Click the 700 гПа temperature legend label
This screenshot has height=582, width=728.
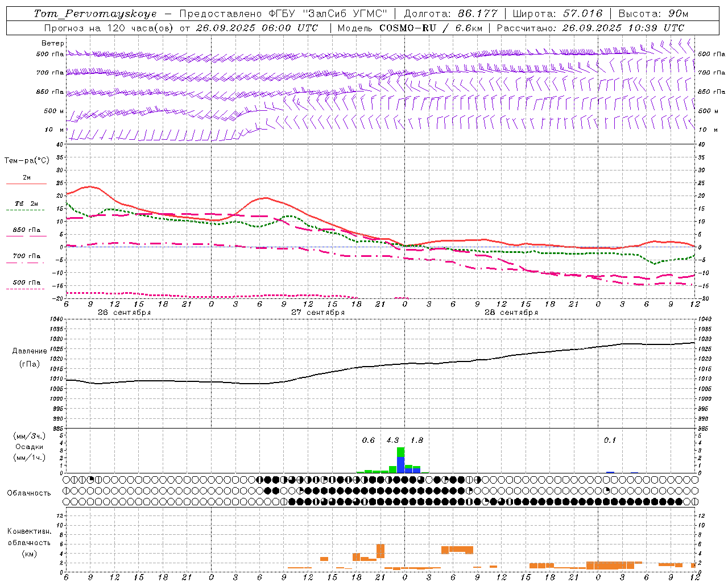pos(26,256)
